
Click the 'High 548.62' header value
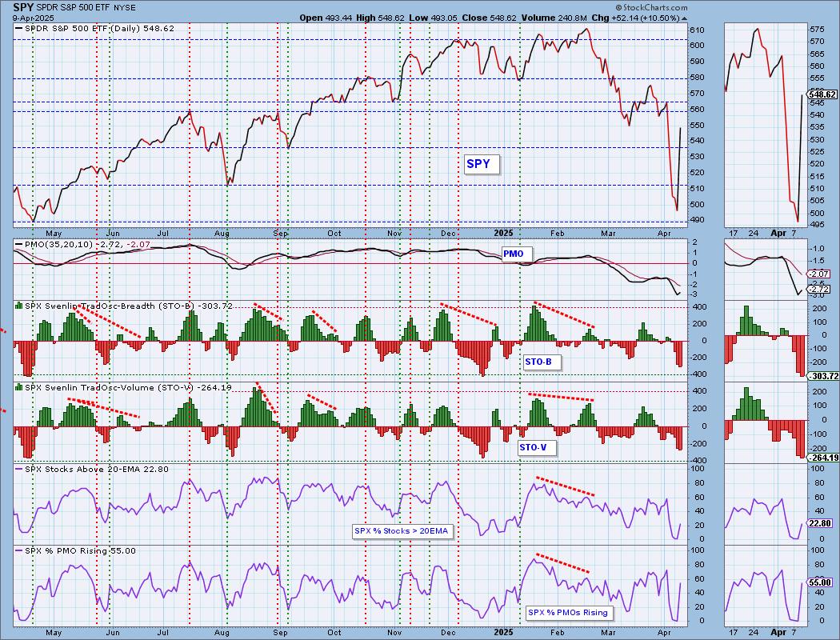[380, 18]
